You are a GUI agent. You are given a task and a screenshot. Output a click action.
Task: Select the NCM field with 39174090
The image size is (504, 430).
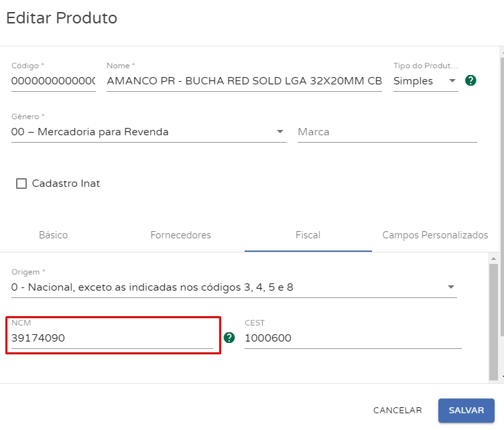111,338
